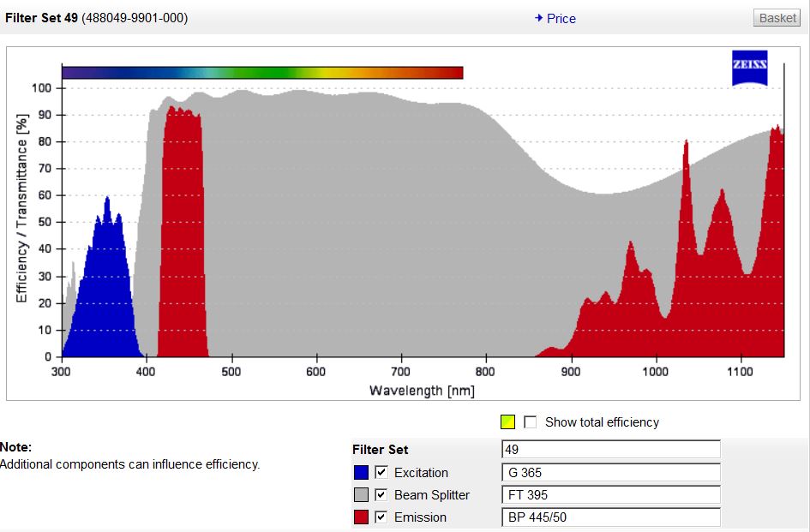This screenshot has width=810, height=532.
Task: Click the yellow total efficiency color swatch
Action: coord(507,422)
